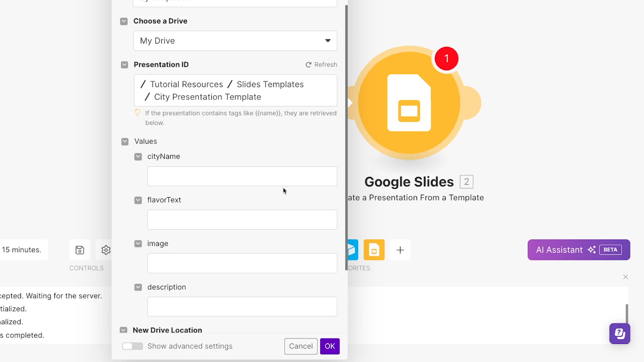Toggle the New Drive Location checkbox
The height and width of the screenshot is (362, 644).
[124, 330]
